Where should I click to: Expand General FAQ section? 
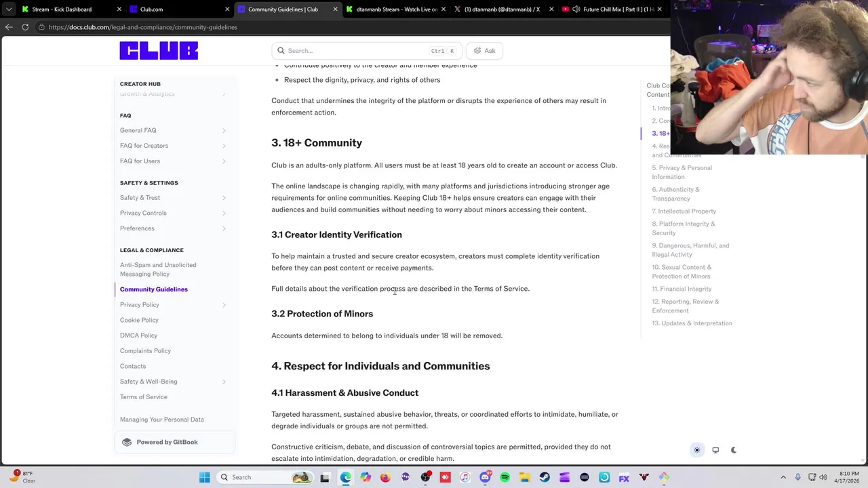click(224, 131)
